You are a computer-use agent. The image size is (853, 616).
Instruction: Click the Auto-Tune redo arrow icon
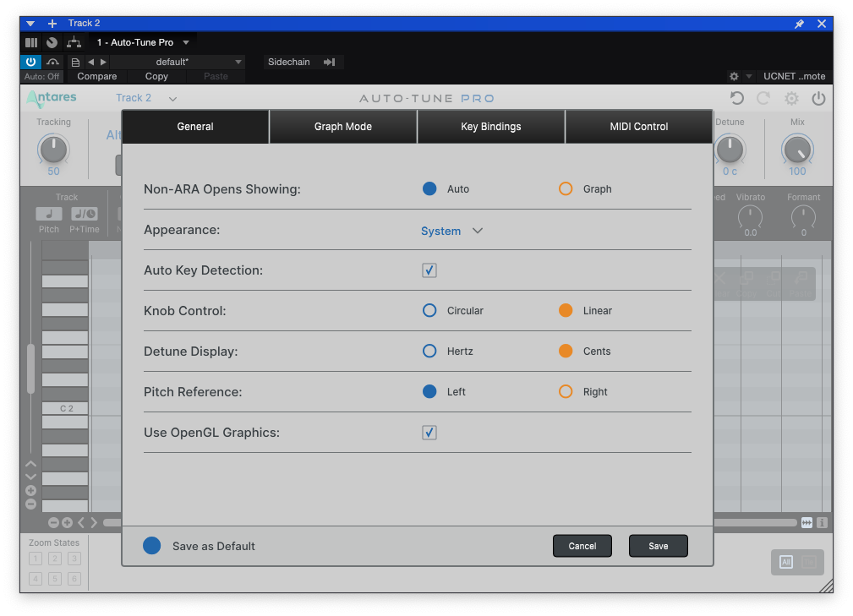pos(763,98)
